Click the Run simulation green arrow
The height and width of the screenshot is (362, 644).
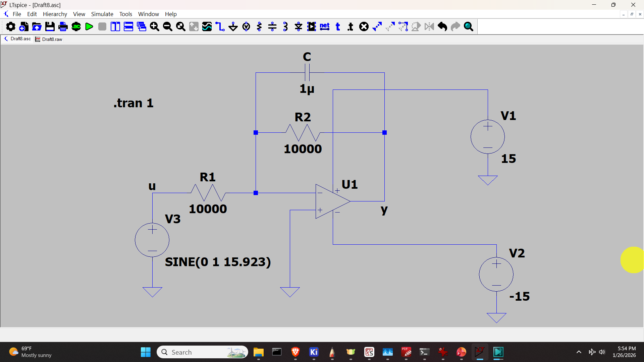click(x=89, y=26)
